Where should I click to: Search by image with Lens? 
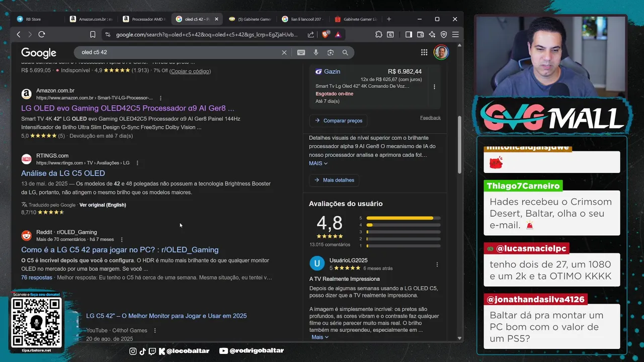(x=331, y=52)
